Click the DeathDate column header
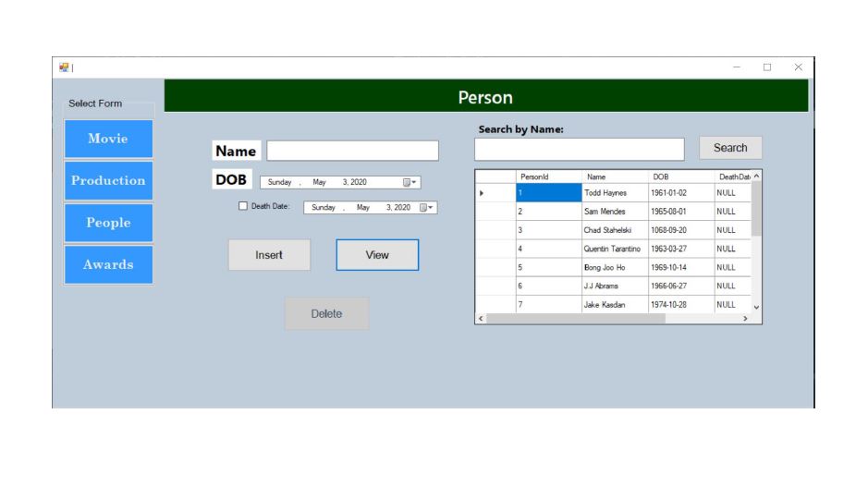Image resolution: width=868 pixels, height=499 pixels. coord(733,176)
